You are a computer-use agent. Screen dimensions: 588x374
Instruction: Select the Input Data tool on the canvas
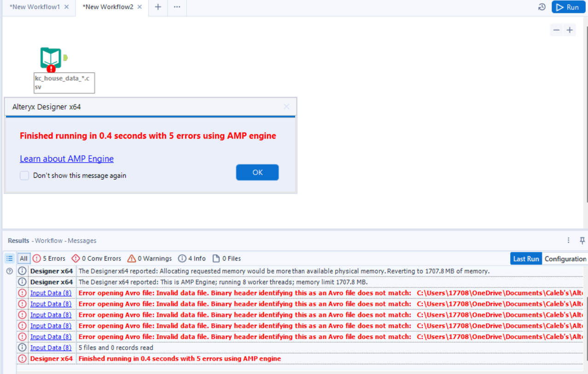tap(51, 58)
